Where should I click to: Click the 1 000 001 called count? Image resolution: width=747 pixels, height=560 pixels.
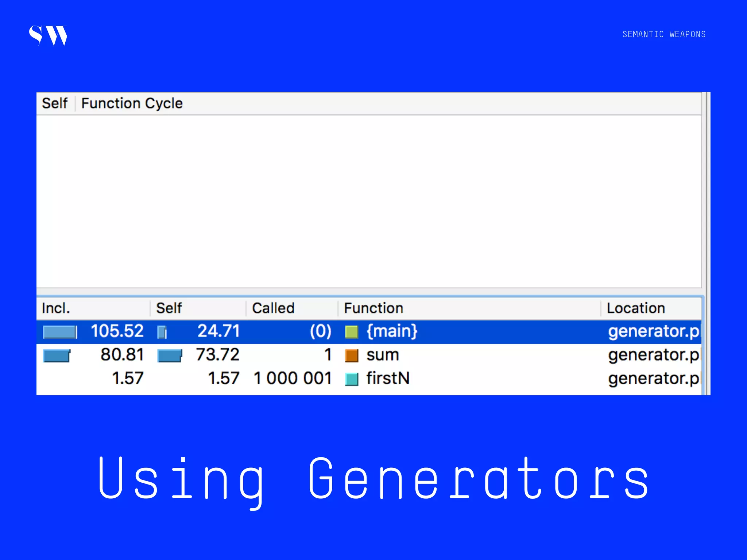[293, 378]
